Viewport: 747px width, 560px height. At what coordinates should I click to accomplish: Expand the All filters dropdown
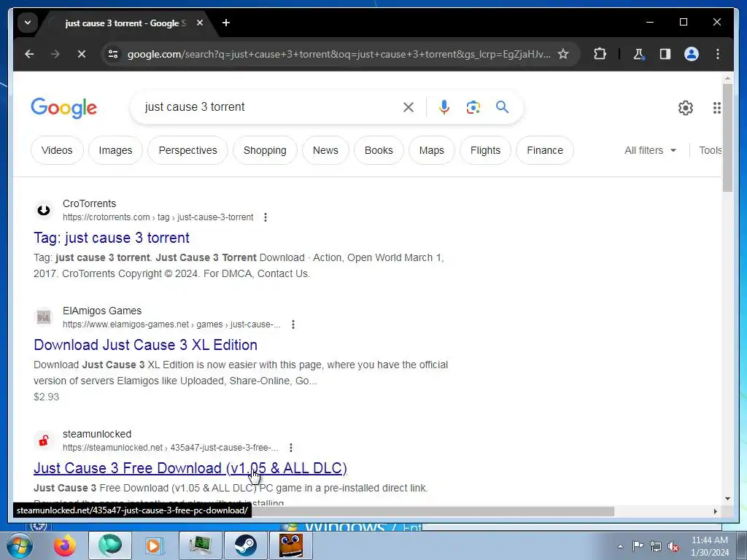(650, 150)
